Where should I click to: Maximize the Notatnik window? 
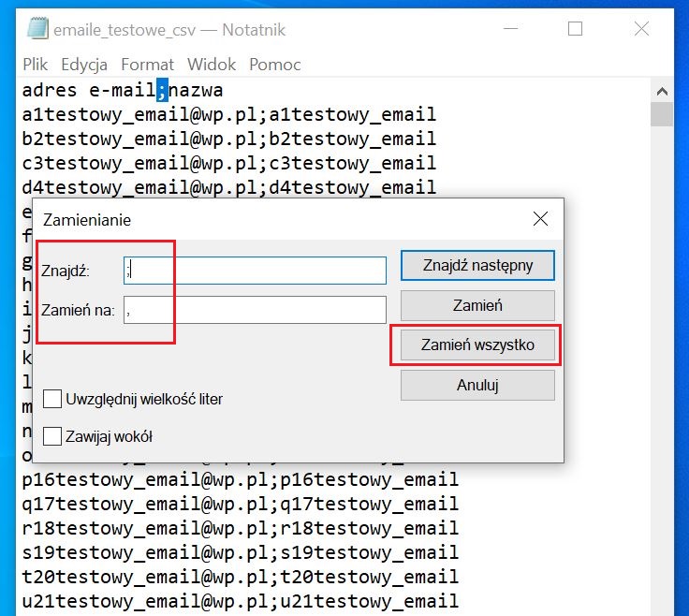point(575,29)
